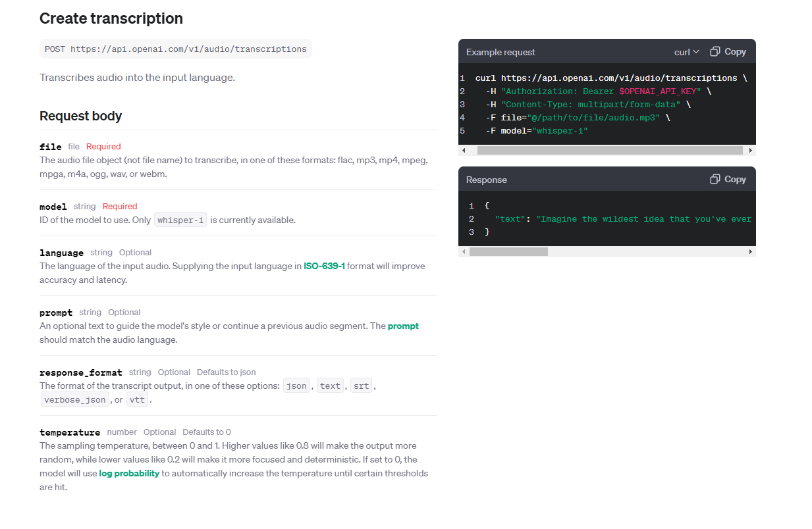Click the Required label beside file
812x529 pixels.
[x=103, y=147]
